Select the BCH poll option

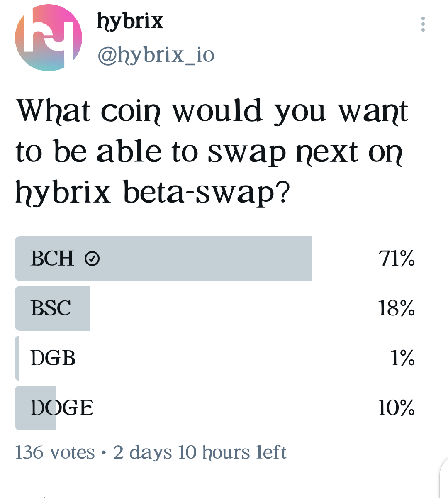pyautogui.click(x=215, y=259)
